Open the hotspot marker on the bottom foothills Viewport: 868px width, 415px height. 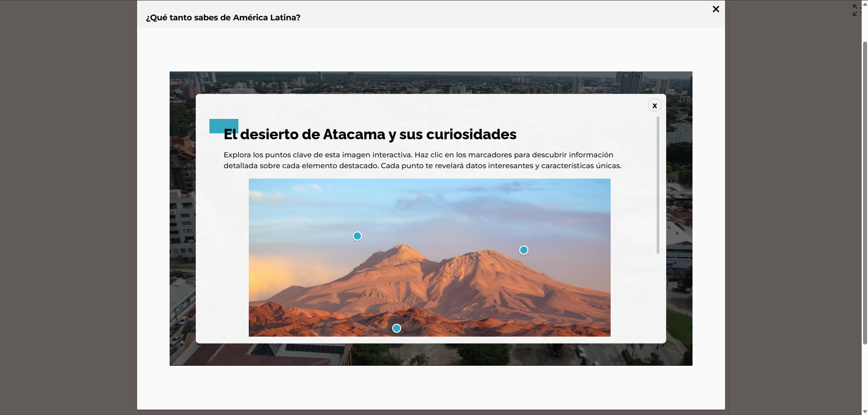[397, 328]
